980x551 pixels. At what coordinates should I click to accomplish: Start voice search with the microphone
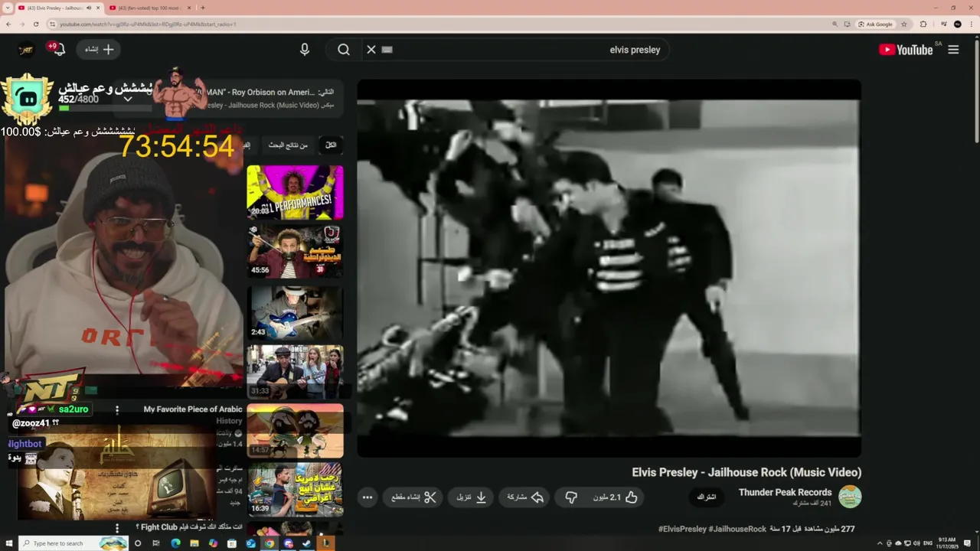tap(305, 50)
